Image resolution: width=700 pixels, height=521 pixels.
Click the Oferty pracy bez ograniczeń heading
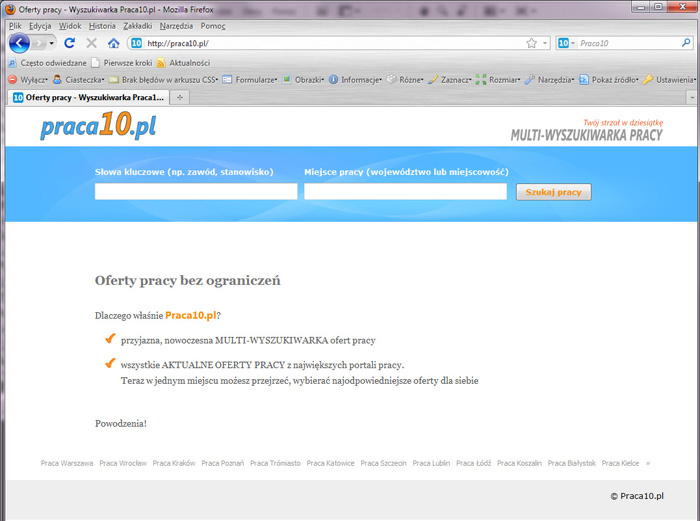click(x=188, y=281)
